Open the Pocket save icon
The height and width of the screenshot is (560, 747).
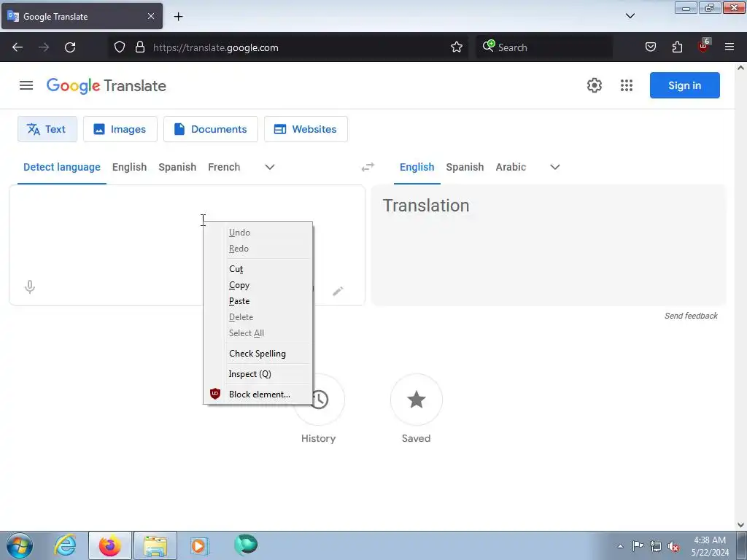pyautogui.click(x=650, y=47)
